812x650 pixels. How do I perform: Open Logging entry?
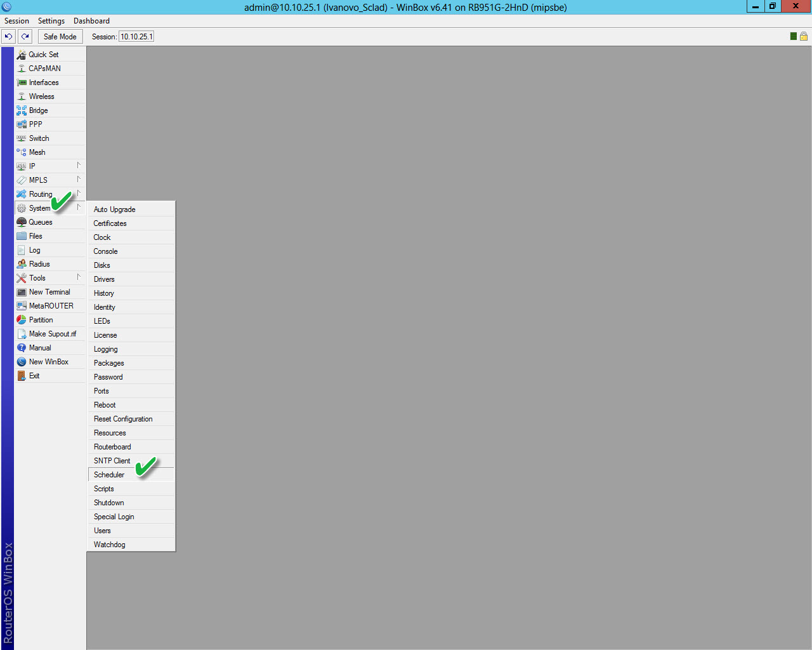pyautogui.click(x=131, y=349)
